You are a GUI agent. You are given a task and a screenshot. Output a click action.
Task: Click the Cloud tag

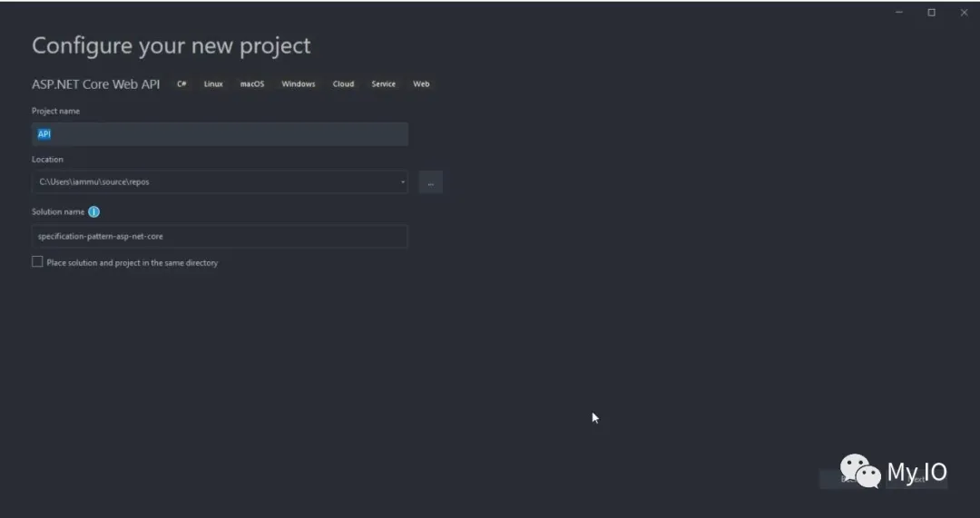point(343,83)
